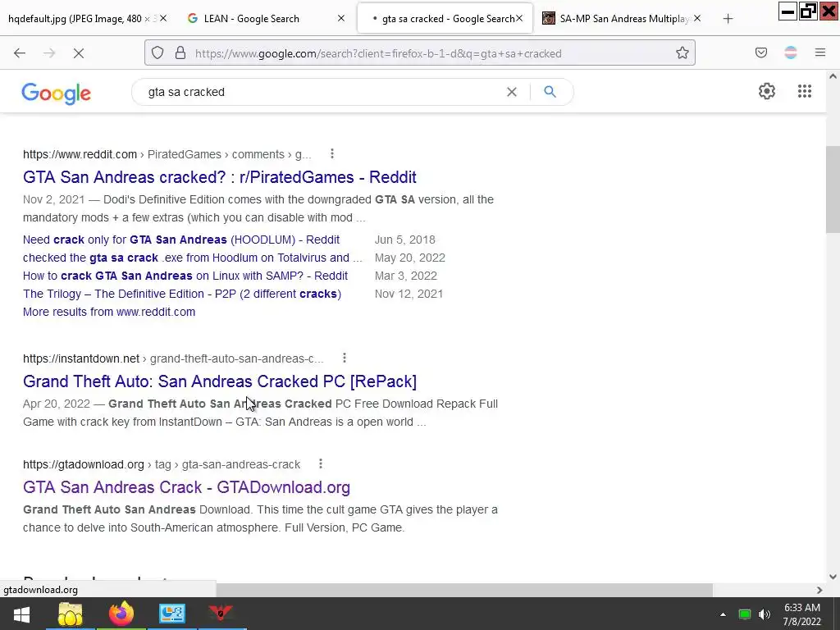Image resolution: width=840 pixels, height=630 pixels.
Task: Click the reddit.com PiratedGames breadcrumb URL
Action: click(x=167, y=154)
